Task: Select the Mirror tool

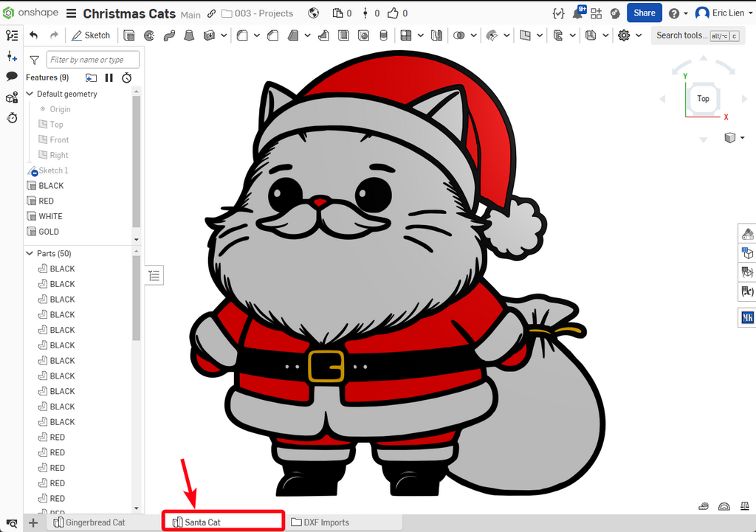Action: 436,35
